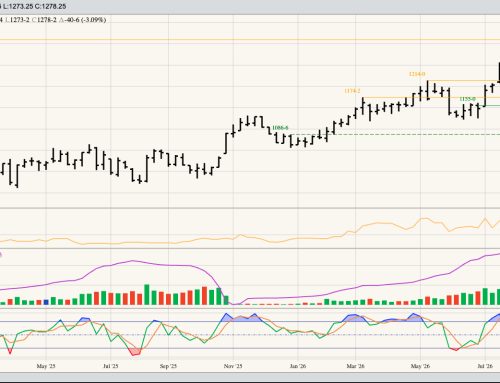Click the orange 1174-2 price label
This screenshot has width=500, height=383.
point(352,91)
